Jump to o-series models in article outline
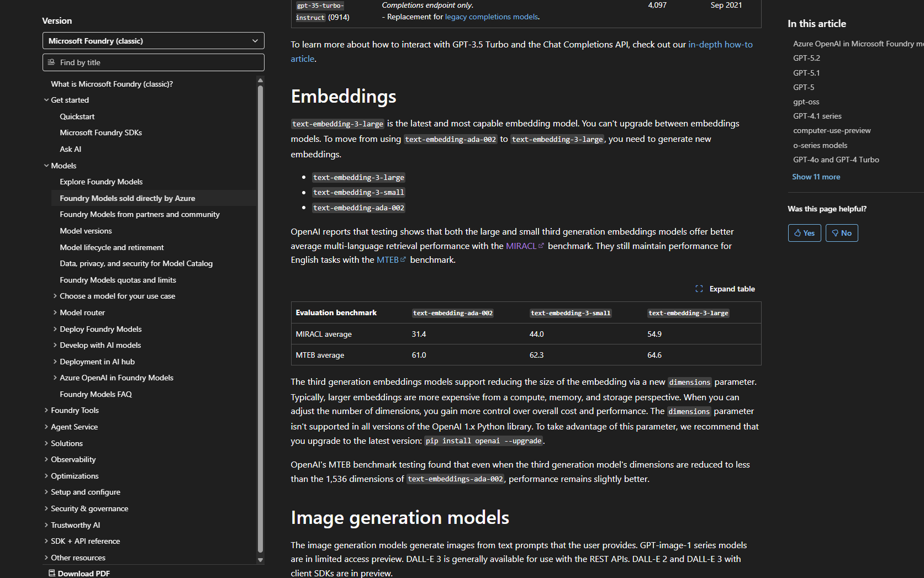Image resolution: width=924 pixels, height=578 pixels. pos(820,145)
